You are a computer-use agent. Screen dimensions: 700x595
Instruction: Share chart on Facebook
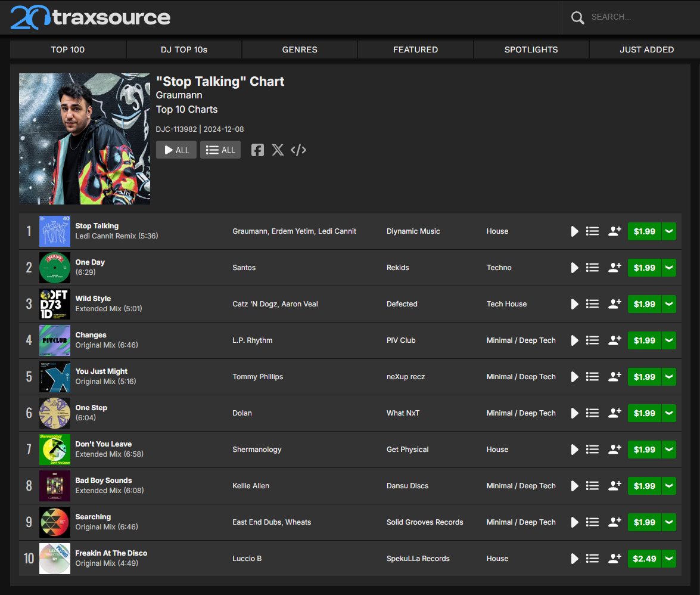pos(257,150)
